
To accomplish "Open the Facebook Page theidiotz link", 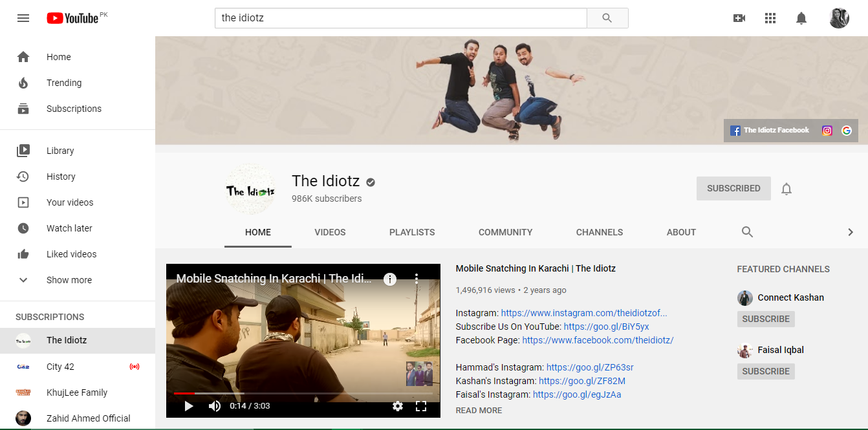I will click(598, 340).
